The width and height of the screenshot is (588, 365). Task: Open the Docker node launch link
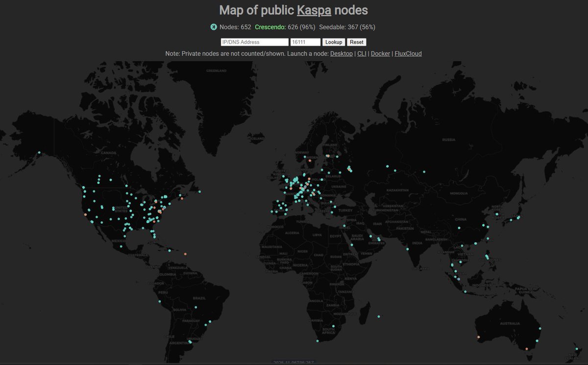[380, 53]
